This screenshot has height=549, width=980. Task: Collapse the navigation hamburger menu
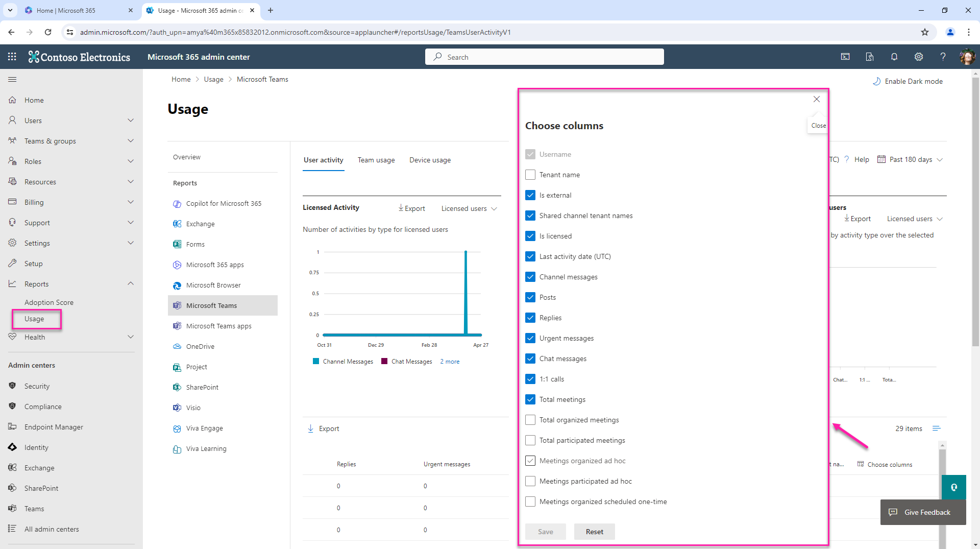[12, 79]
